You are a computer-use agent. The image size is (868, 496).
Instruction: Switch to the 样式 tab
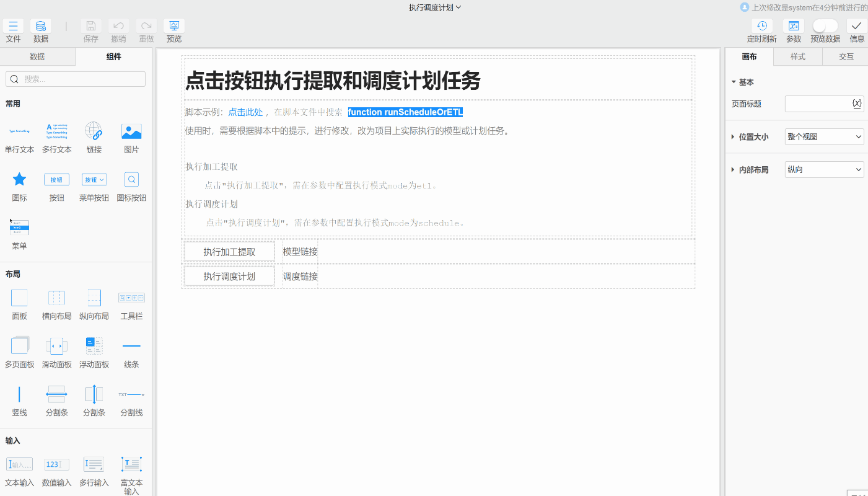click(x=797, y=56)
